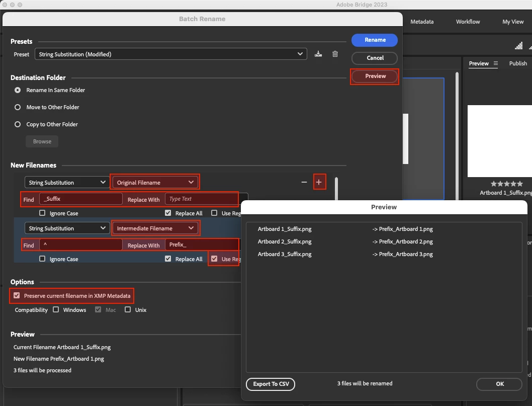Enable Windows compatibility checkbox
Screen dimensions: 532x406
coord(56,309)
